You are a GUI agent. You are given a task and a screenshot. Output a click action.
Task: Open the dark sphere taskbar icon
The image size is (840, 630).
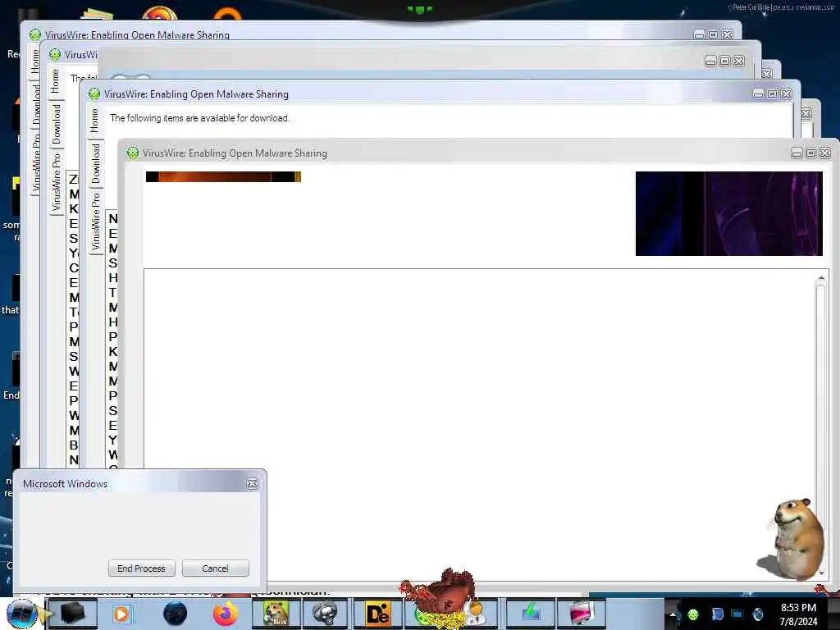175,614
